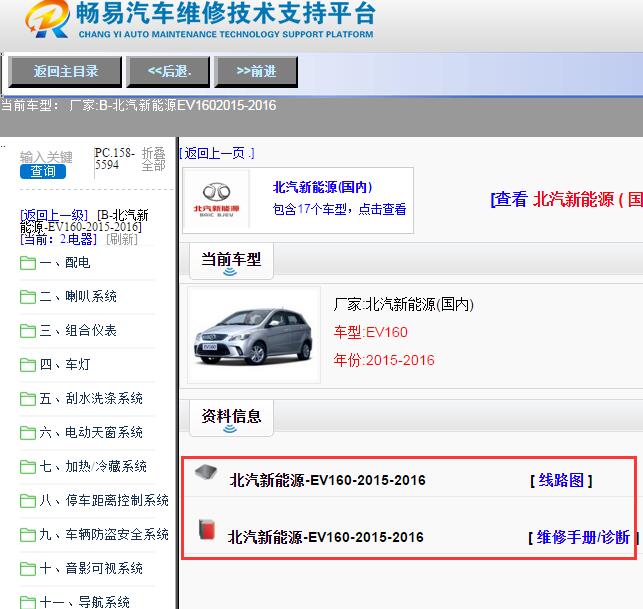Expand 四、车灯 tree item
The image size is (643, 609).
[65, 365]
